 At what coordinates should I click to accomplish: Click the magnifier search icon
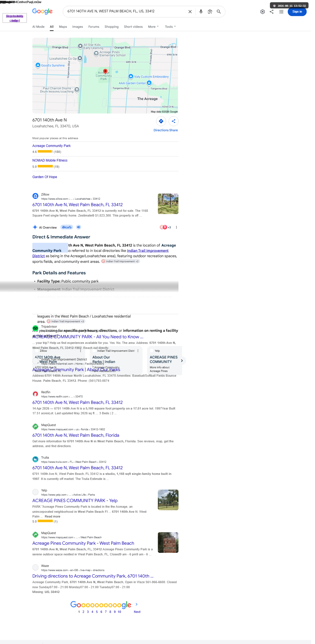click(x=219, y=12)
